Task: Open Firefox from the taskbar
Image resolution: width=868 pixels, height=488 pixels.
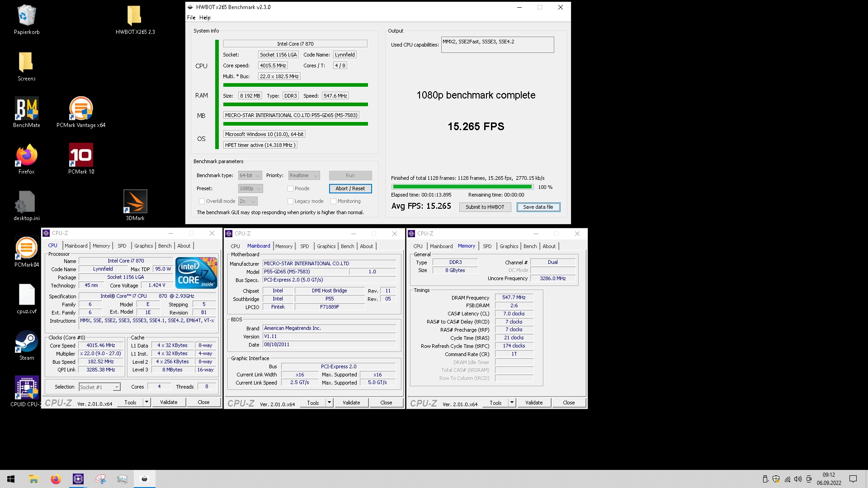Action: 56,479
